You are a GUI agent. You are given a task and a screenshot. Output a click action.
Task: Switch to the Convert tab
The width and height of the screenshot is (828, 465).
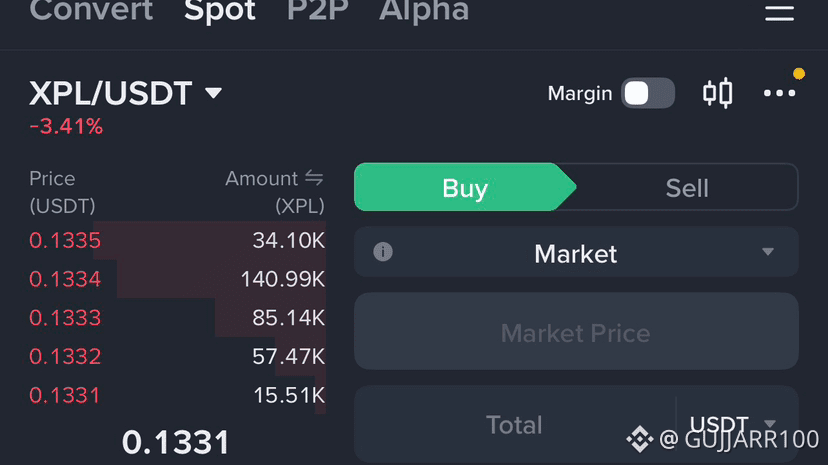[x=91, y=11]
